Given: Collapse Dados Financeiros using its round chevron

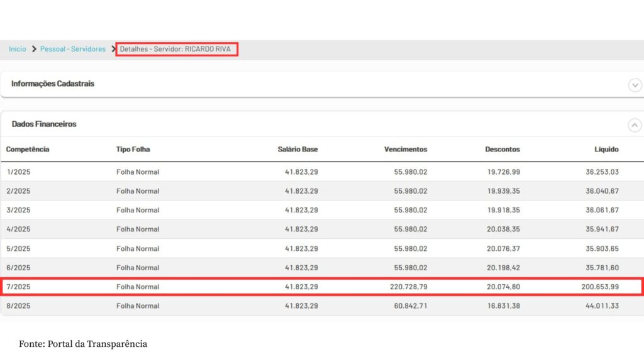Looking at the screenshot, I should pyautogui.click(x=635, y=125).
